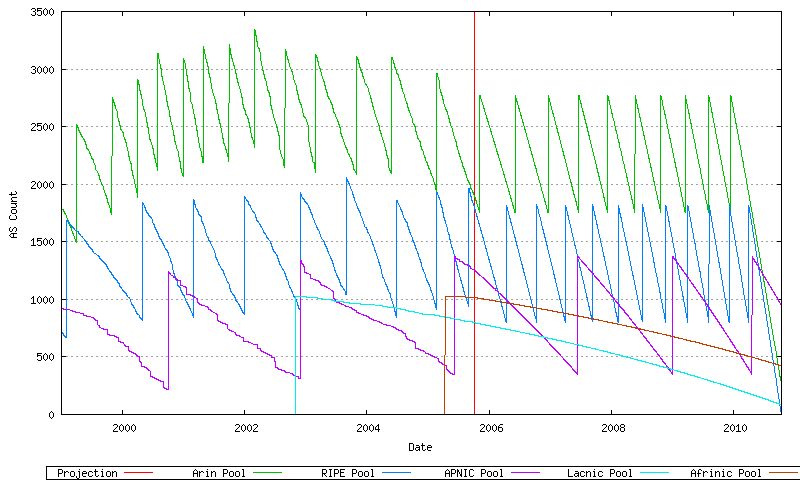Click the Date x-axis title
The width and height of the screenshot is (800, 480).
pyautogui.click(x=420, y=446)
